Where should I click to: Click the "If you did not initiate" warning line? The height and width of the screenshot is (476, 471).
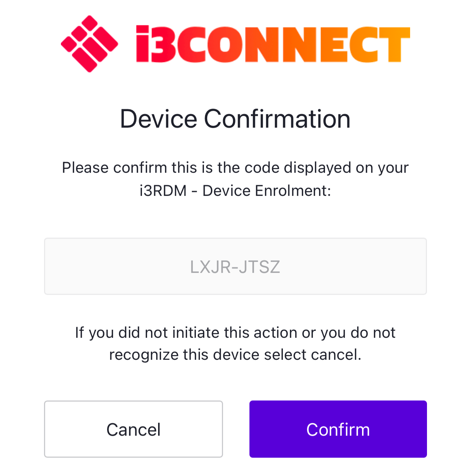(235, 333)
